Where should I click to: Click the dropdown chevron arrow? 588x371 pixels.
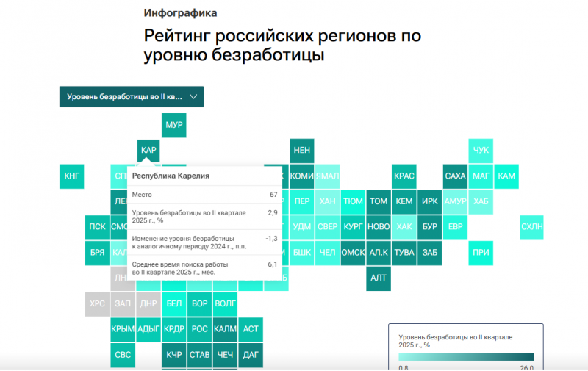click(x=193, y=97)
